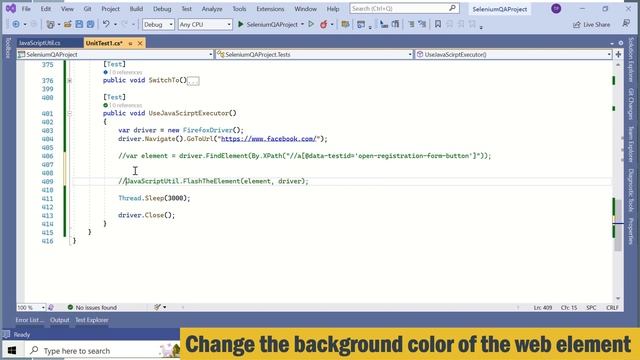The height and width of the screenshot is (360, 640).
Task: Click the search magnifier icon
Action: click(x=452, y=8)
